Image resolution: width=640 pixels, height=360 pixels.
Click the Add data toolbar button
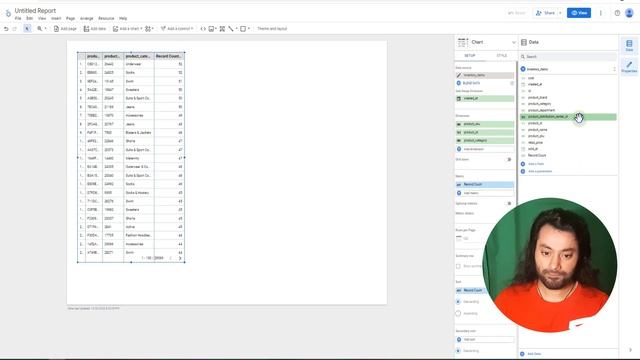(95, 29)
